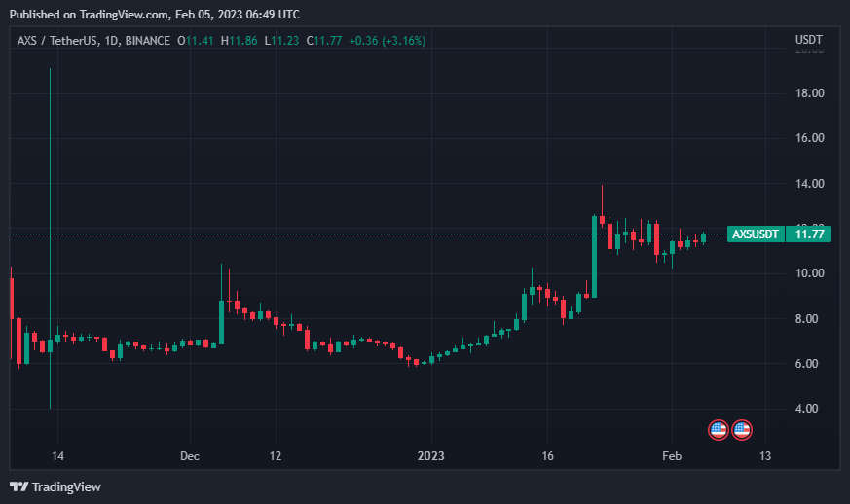Click the Dec label on time axis
850x504 pixels.
[190, 456]
